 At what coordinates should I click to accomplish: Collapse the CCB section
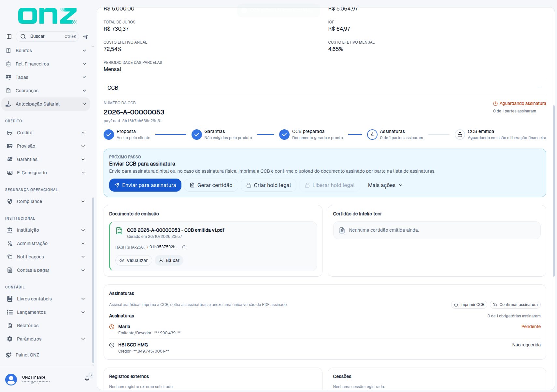tap(540, 88)
